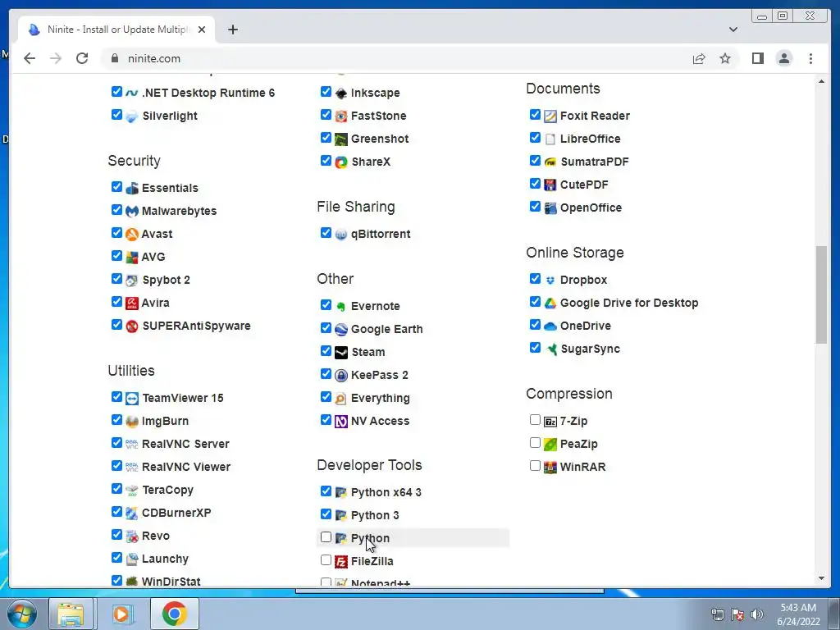This screenshot has width=840, height=630.
Task: Enable the FileZilla checkbox
Action: [x=326, y=559]
